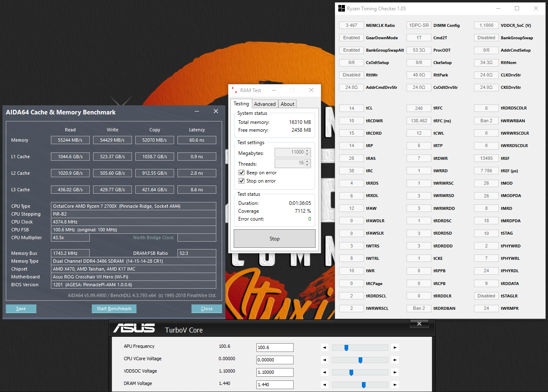Maximize the Ryzen Timing Checker window

(517, 8)
